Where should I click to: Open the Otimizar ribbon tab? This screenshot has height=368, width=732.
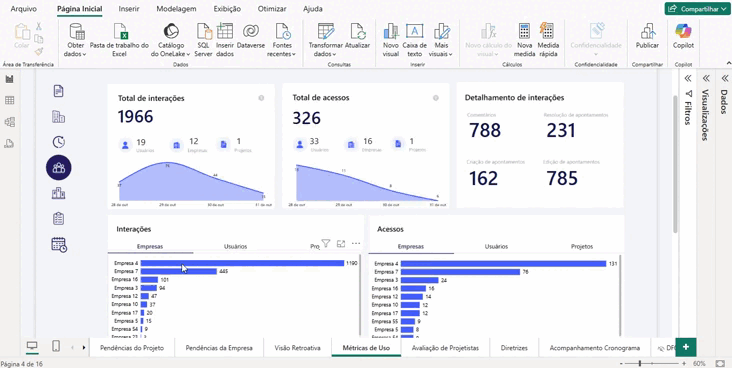[x=272, y=9]
